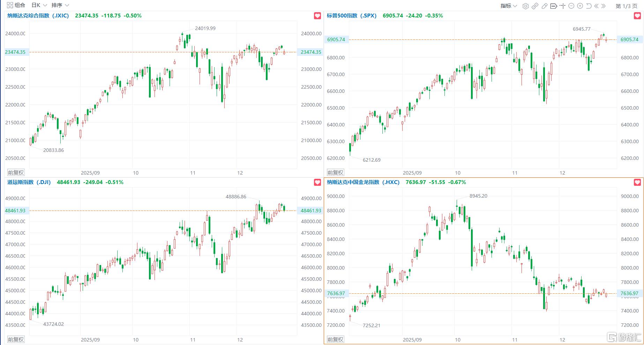Open chart settings gear icon

point(525,6)
